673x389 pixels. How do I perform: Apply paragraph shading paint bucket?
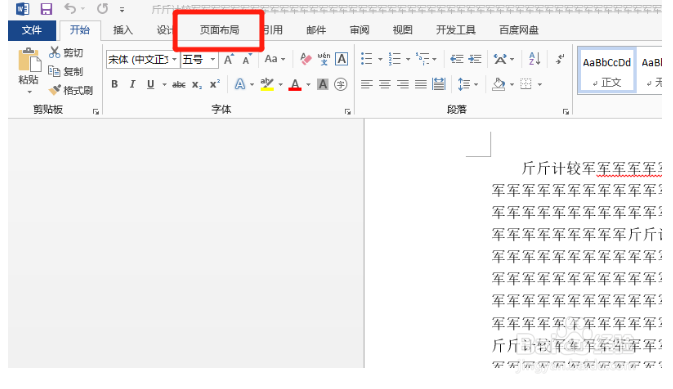tap(498, 84)
